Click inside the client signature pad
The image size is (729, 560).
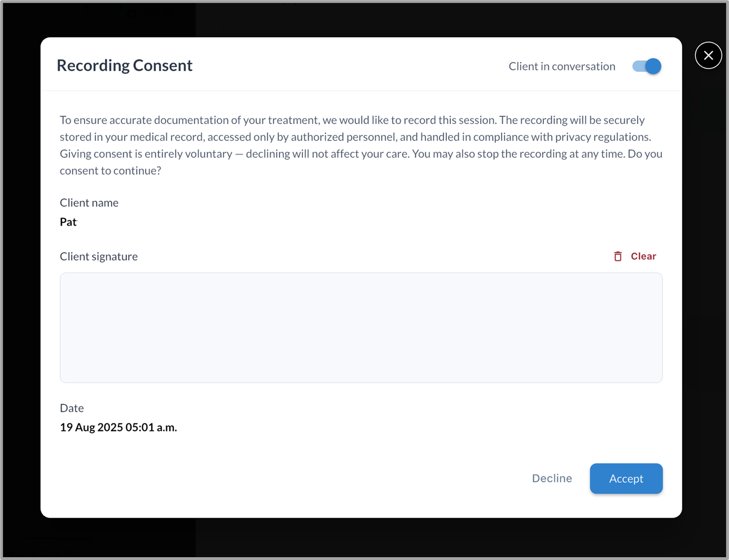(x=361, y=328)
